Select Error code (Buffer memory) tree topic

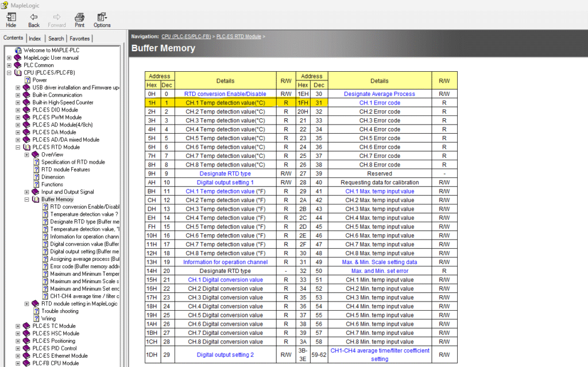point(85,266)
